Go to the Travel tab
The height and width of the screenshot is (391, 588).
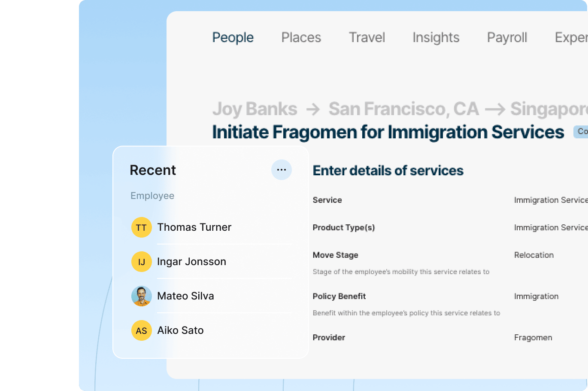coord(367,37)
